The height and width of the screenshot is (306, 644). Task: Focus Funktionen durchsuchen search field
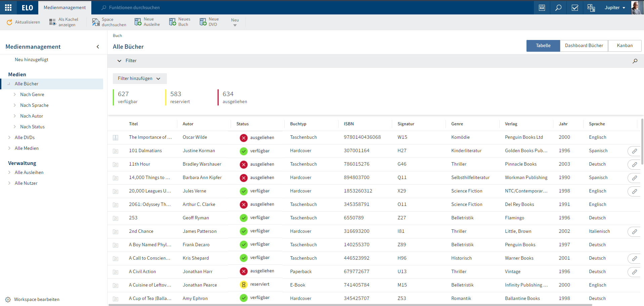click(x=134, y=7)
